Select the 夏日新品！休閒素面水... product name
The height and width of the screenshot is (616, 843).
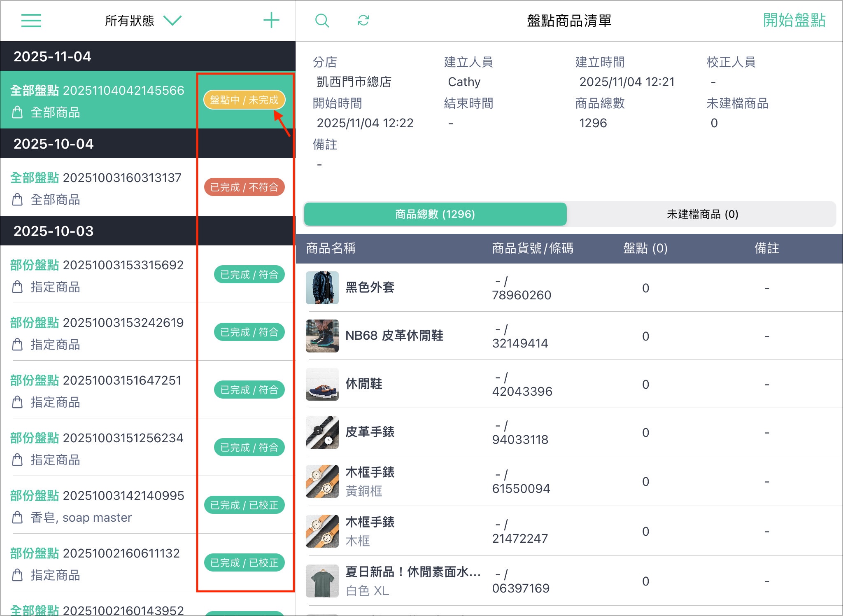[x=413, y=572]
